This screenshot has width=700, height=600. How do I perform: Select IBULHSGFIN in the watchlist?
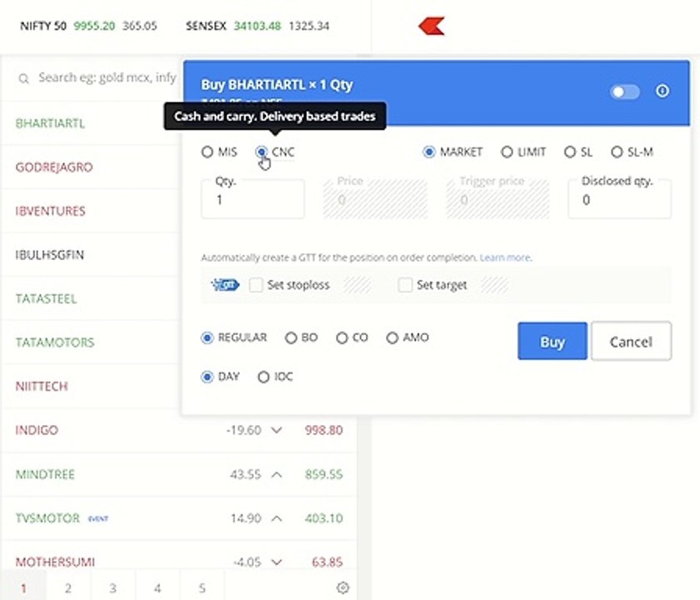coord(49,255)
